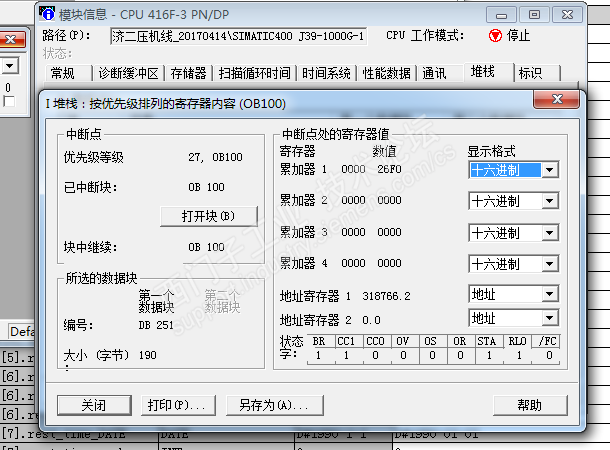Screen dimensions: 610x450
Task: Click the BR status bit cell
Action: coord(319,355)
